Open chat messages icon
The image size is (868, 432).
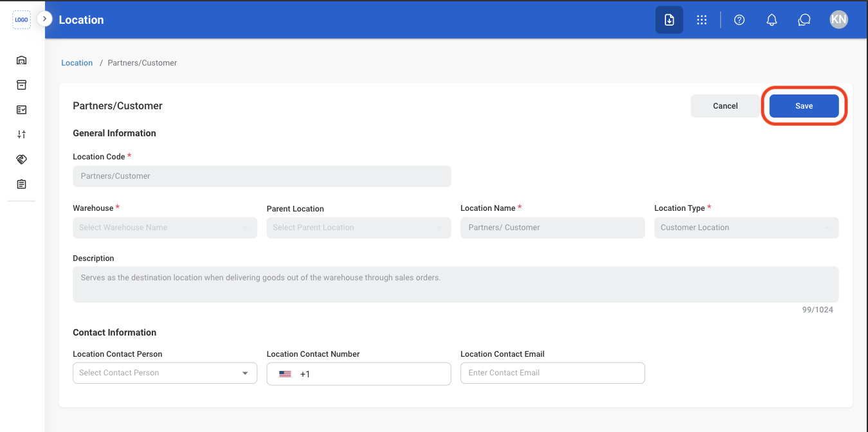(804, 20)
